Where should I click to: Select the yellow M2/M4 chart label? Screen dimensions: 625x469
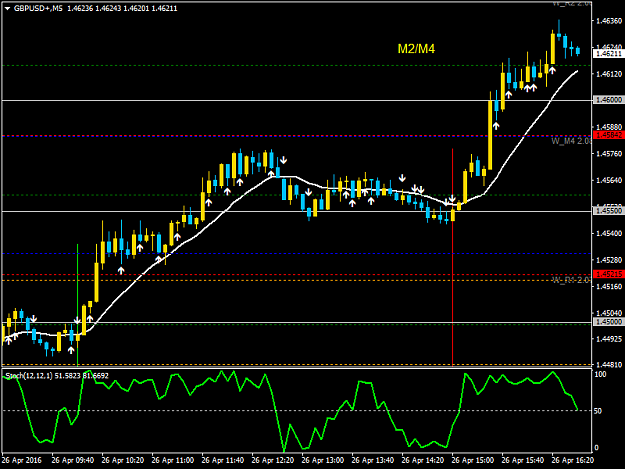click(416, 49)
